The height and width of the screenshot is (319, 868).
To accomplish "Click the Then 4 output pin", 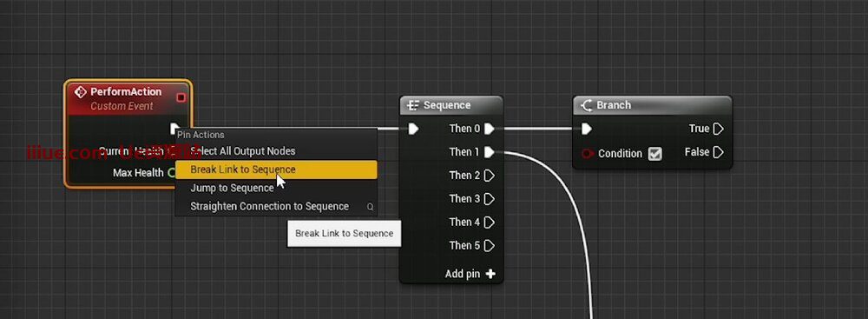I will pyautogui.click(x=489, y=222).
